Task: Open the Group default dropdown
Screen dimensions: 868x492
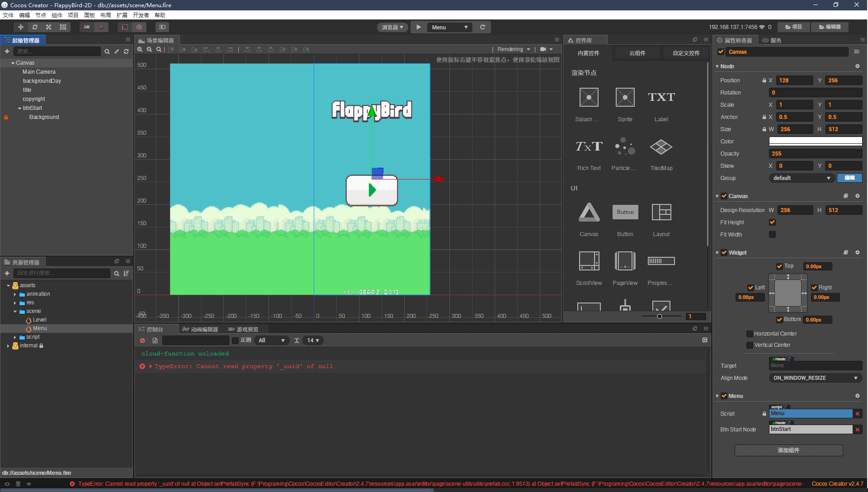Action: pyautogui.click(x=801, y=178)
